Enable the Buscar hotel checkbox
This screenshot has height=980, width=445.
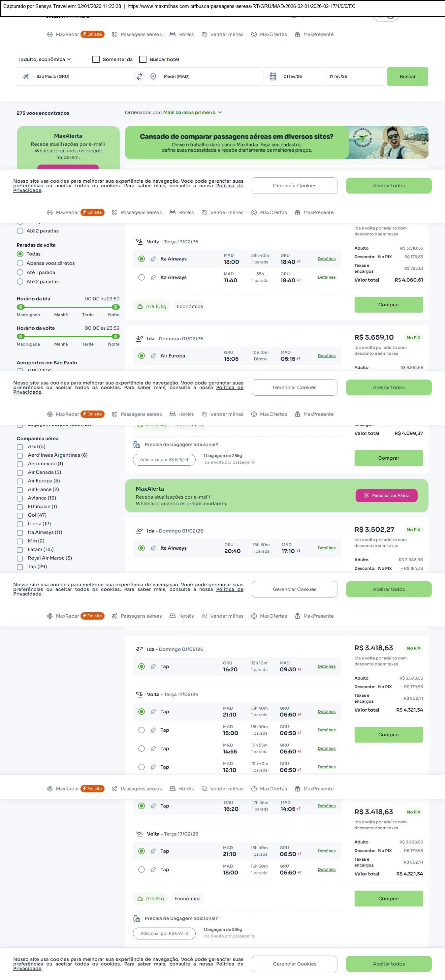pos(143,59)
